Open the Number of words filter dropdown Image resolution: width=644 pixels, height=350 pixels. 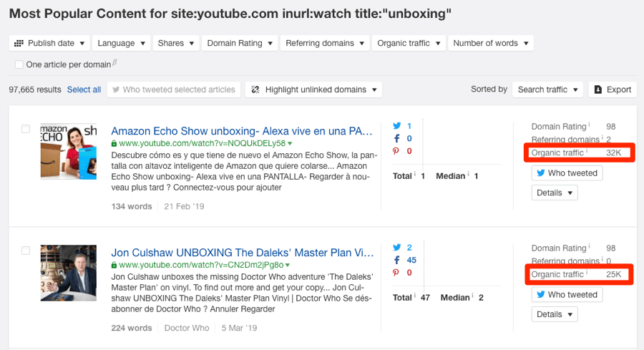[x=491, y=43]
